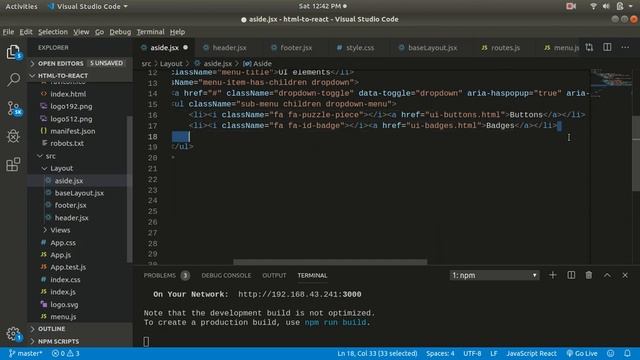Open the File menu
Viewport: 640px width, 360px height.
8,31
